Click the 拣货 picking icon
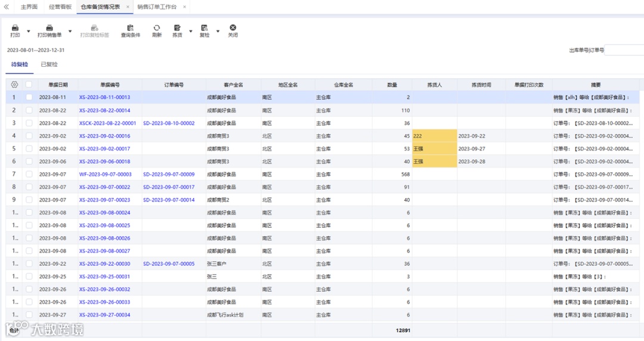Screen dimensions: 644x341 click(x=177, y=28)
